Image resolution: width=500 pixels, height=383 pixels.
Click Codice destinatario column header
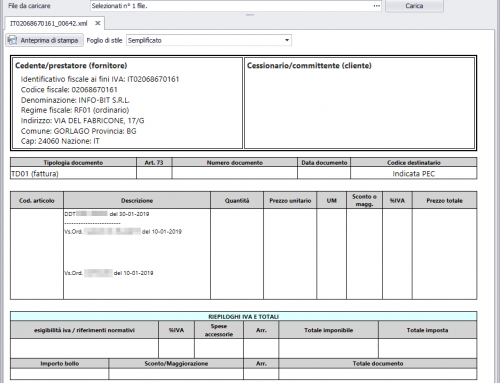click(414, 163)
